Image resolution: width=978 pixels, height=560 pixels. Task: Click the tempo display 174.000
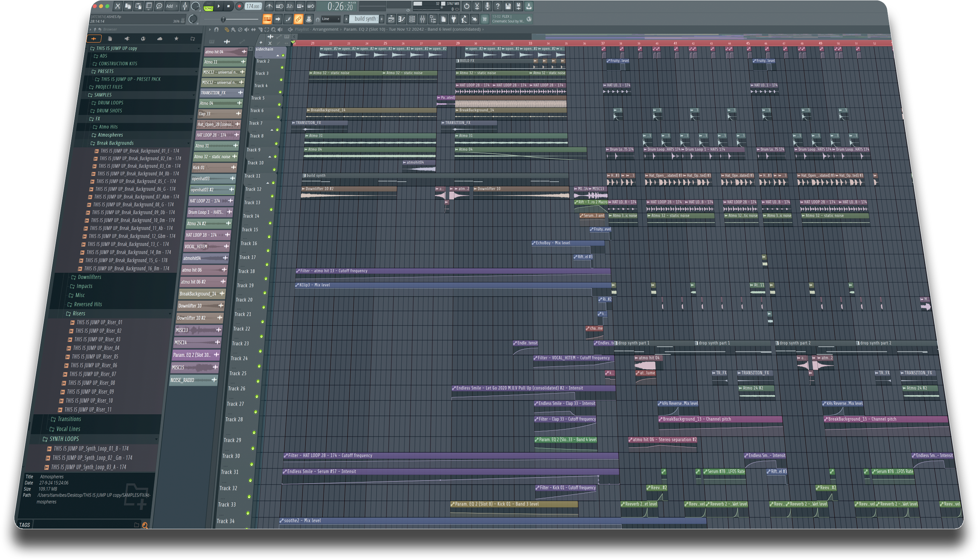(252, 6)
